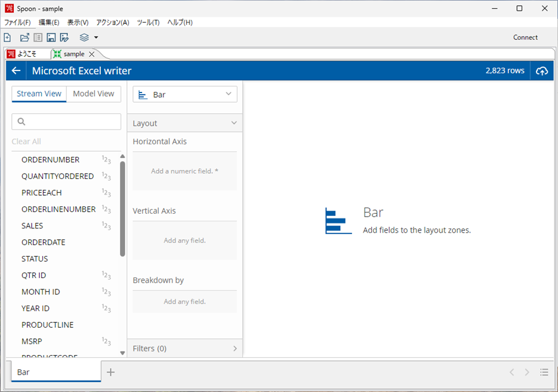
Task: Click the Connect button
Action: pyautogui.click(x=525, y=38)
